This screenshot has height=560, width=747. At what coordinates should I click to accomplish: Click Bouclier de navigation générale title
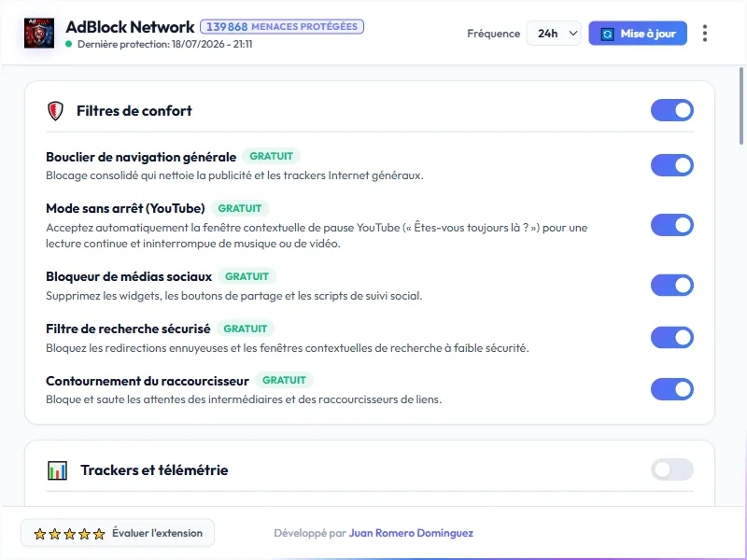point(141,157)
